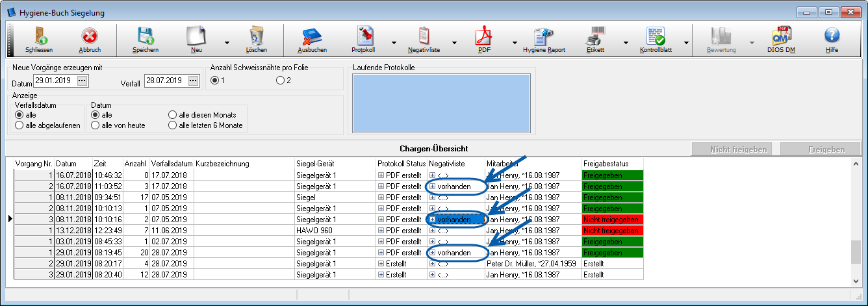The image size is (868, 306).
Task: Click the Laufende Protokolle blue box
Action: click(x=441, y=103)
